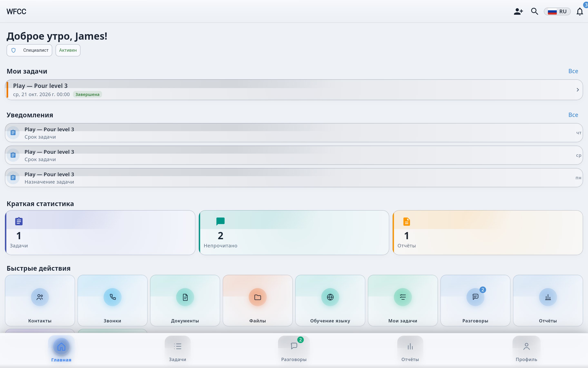Select Главная tab in bottom navigation
Viewport: 588px width, 368px height.
(x=61, y=350)
